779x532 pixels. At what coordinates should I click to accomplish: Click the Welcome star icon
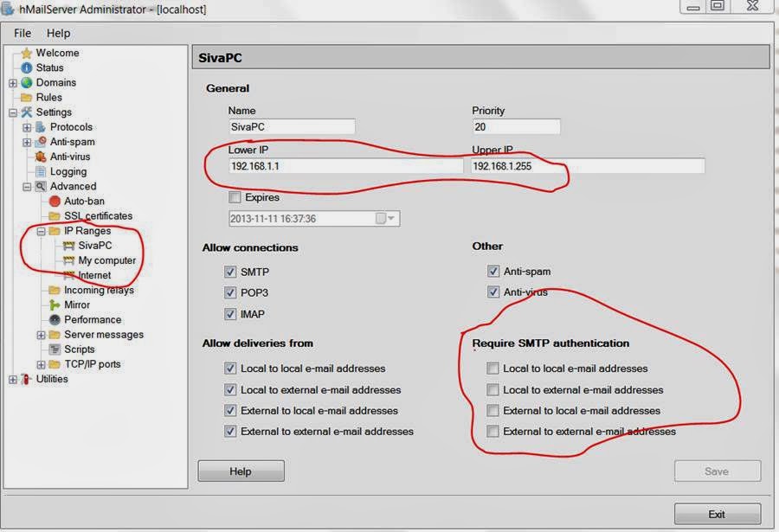click(26, 53)
